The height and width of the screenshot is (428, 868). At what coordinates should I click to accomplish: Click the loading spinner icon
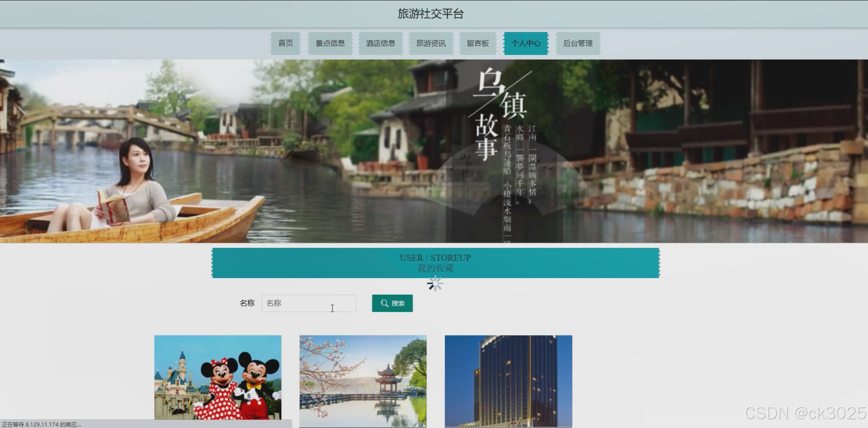coord(435,284)
